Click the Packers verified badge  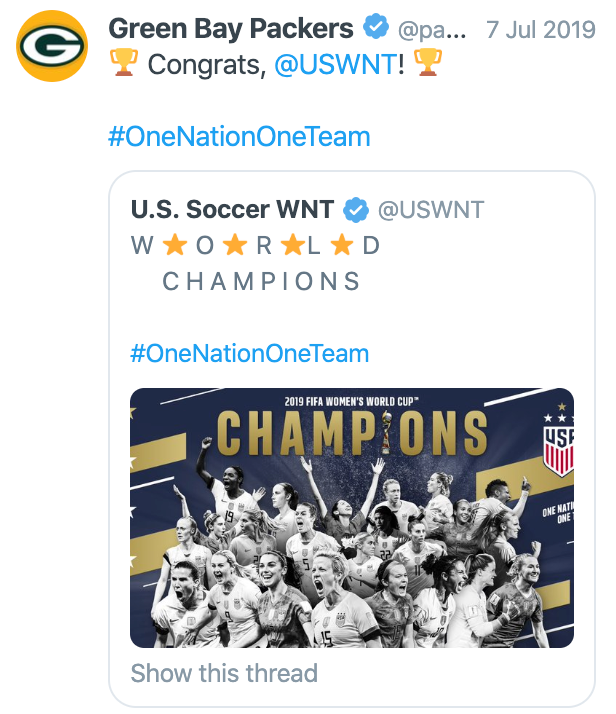click(376, 27)
